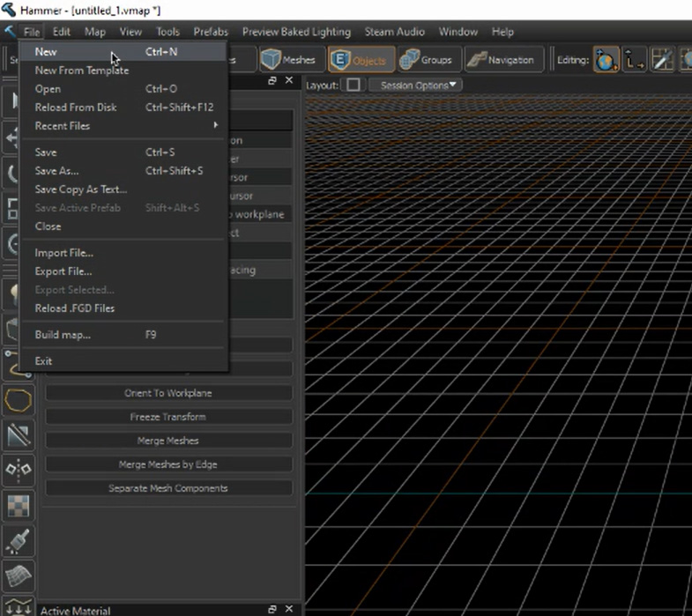This screenshot has width=692, height=616.
Task: Float the Active Material panel
Action: 272,609
